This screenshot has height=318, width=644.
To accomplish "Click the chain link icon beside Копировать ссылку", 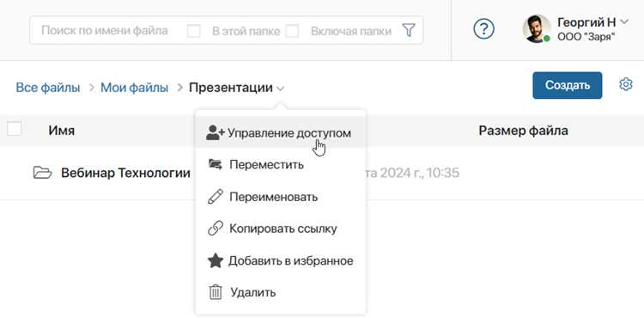I will tap(216, 228).
